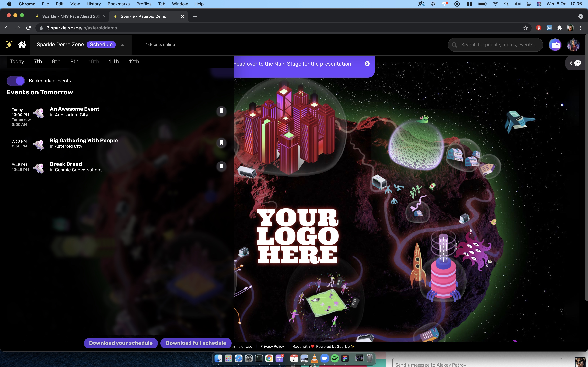The width and height of the screenshot is (588, 367).
Task: Click the home icon in Sparkle header
Action: coord(22,45)
